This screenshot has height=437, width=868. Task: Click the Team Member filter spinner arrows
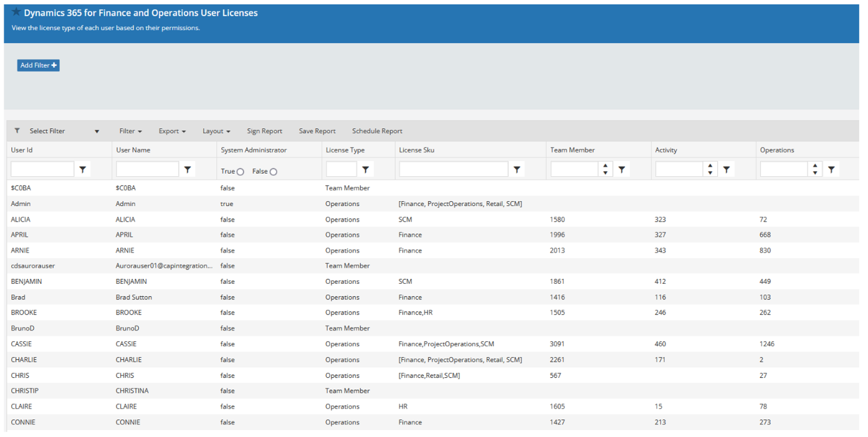pos(606,169)
